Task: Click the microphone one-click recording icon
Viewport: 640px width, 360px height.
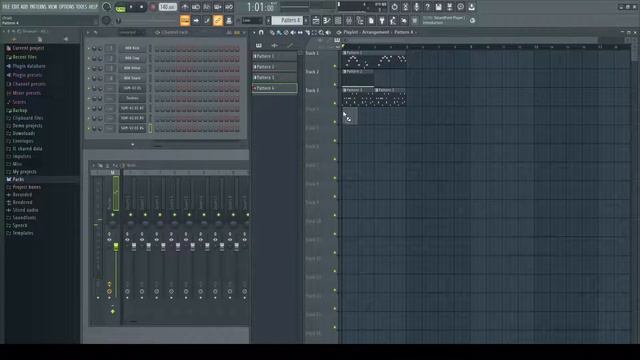Action: (416, 7)
